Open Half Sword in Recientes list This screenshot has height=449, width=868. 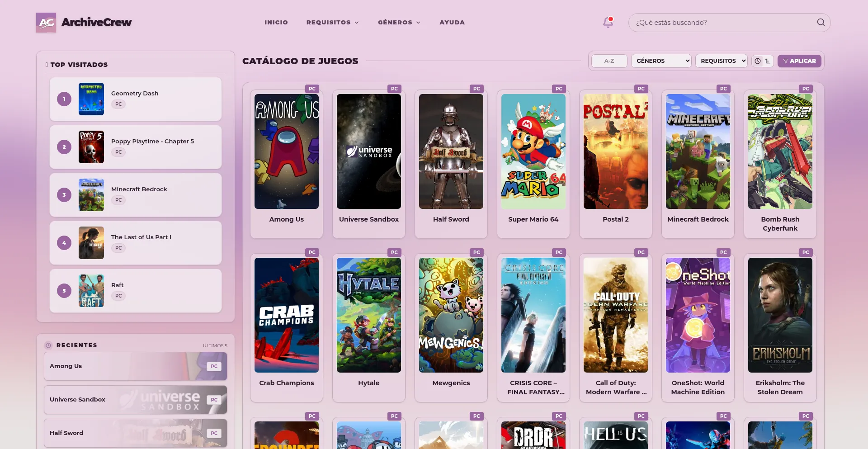136,433
